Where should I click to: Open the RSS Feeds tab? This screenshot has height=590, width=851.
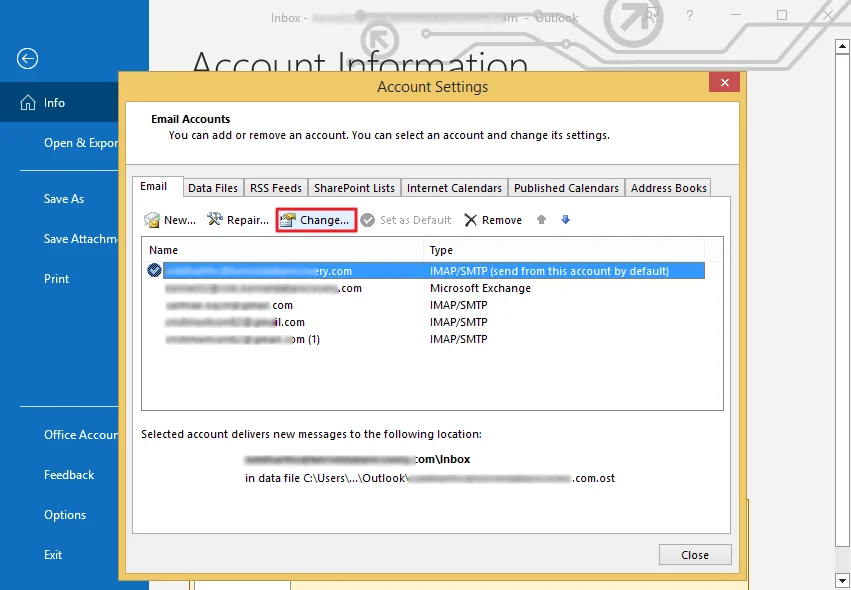pyautogui.click(x=275, y=188)
